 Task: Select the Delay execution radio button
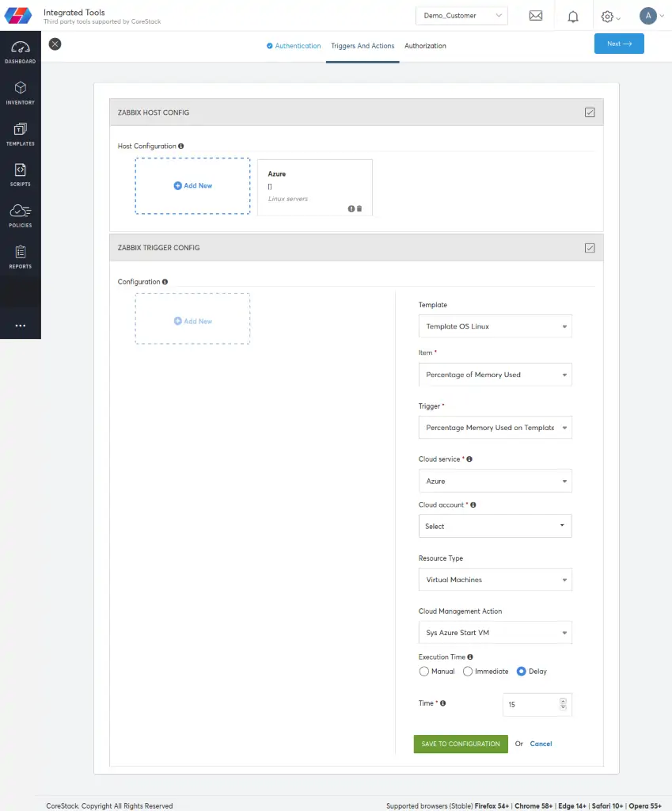[x=521, y=672]
